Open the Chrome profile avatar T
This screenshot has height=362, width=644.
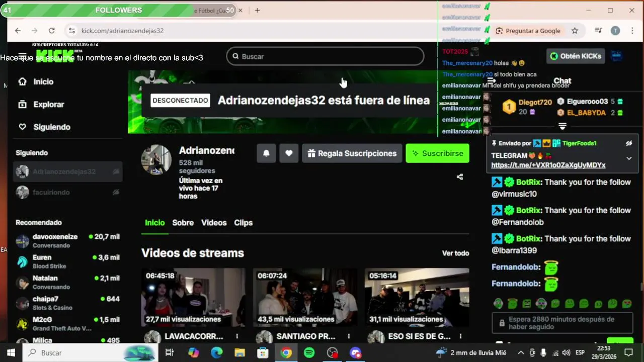(x=615, y=31)
